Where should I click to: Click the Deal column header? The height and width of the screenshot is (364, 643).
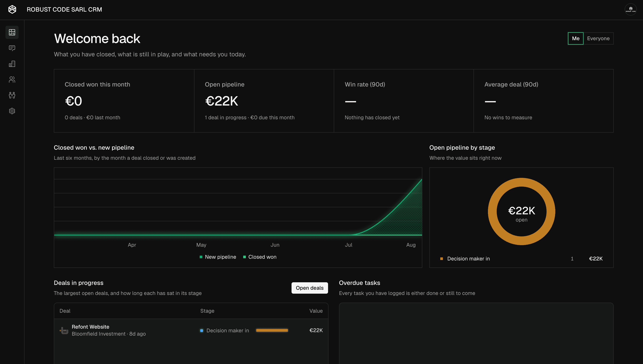(65, 311)
